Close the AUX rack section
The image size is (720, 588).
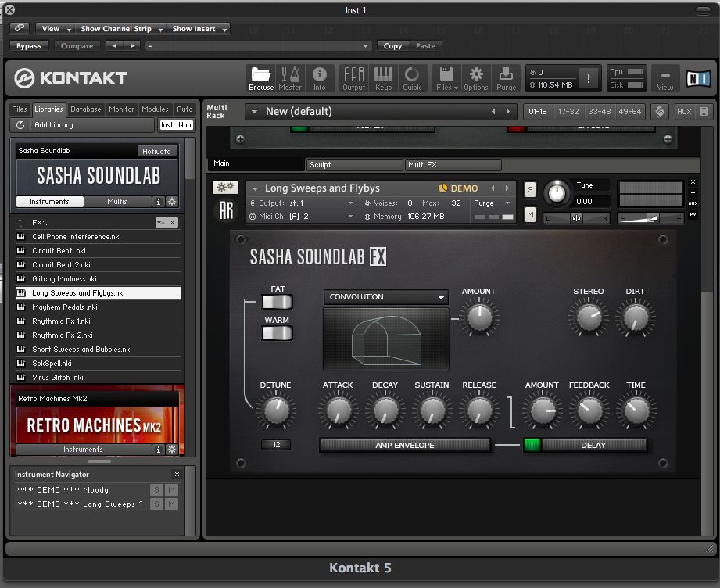[x=704, y=111]
